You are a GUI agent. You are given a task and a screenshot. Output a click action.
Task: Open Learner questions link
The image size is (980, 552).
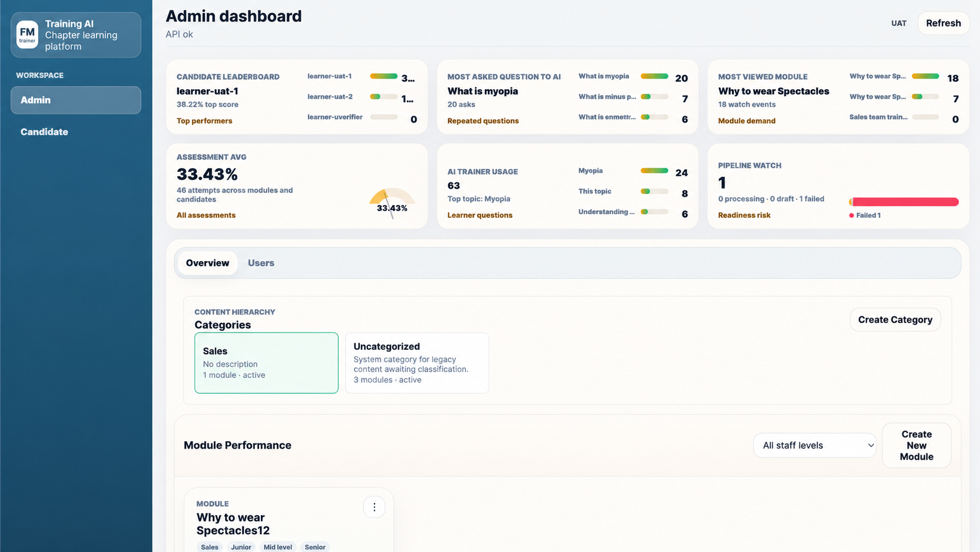(x=480, y=215)
